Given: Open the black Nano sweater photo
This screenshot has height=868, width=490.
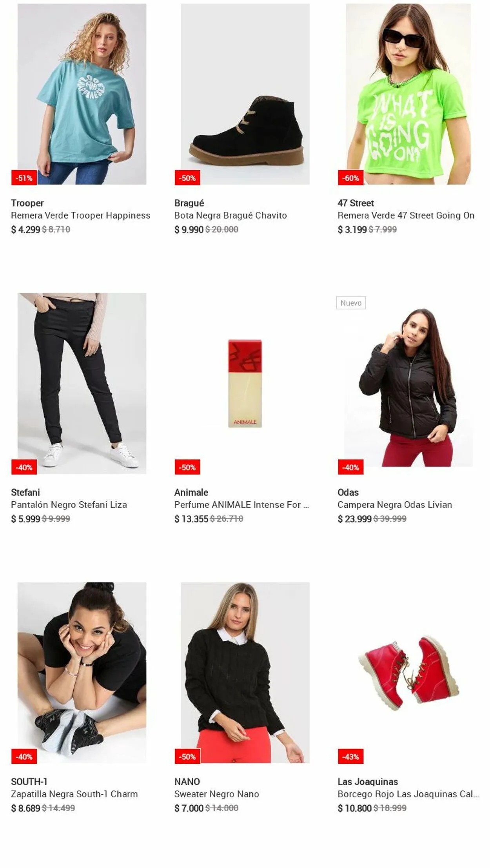Looking at the screenshot, I should pyautogui.click(x=245, y=672).
